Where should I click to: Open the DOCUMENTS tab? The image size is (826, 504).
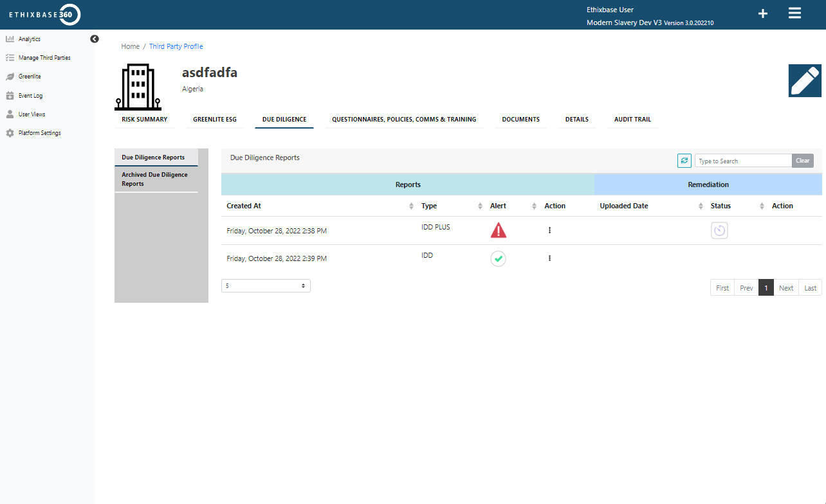coord(520,119)
